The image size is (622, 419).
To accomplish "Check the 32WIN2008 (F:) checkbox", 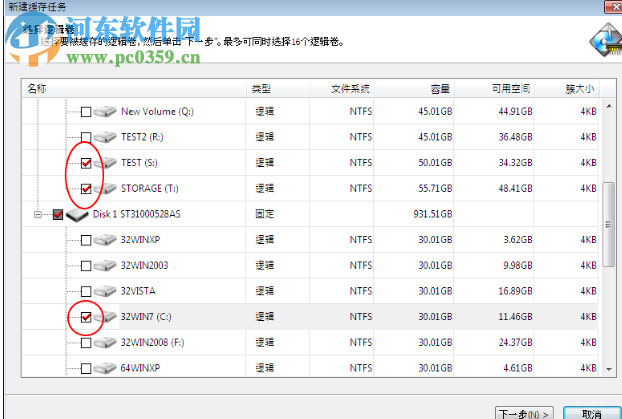I will click(86, 343).
